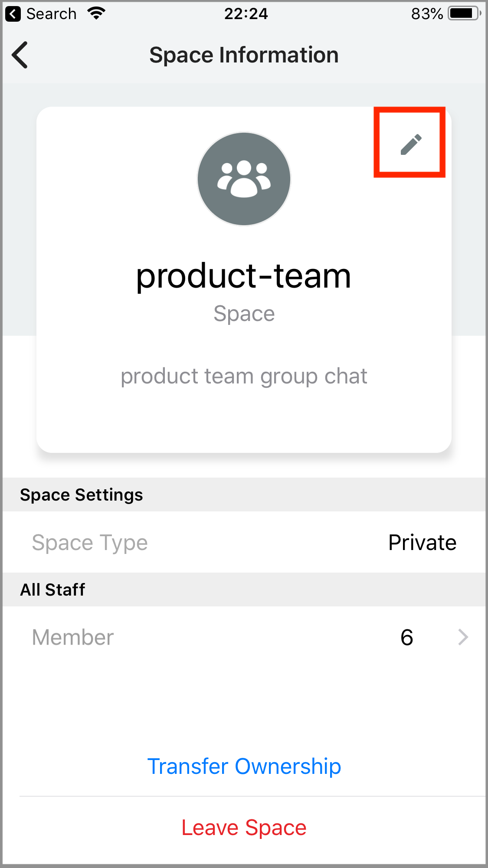Go back using the left arrow
The height and width of the screenshot is (868, 488).
(20, 55)
